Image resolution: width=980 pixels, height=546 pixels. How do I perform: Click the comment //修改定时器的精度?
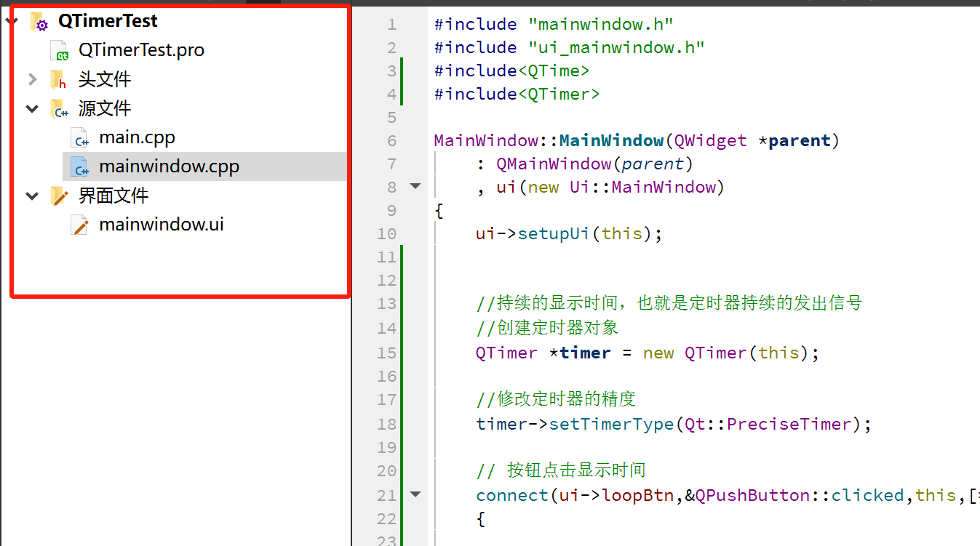556,399
